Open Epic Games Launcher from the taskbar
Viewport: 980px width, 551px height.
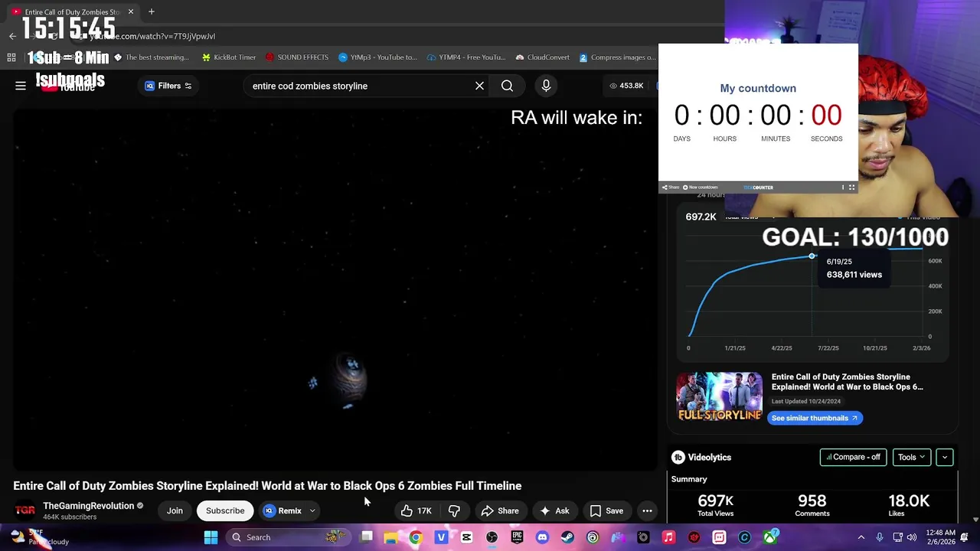click(517, 537)
